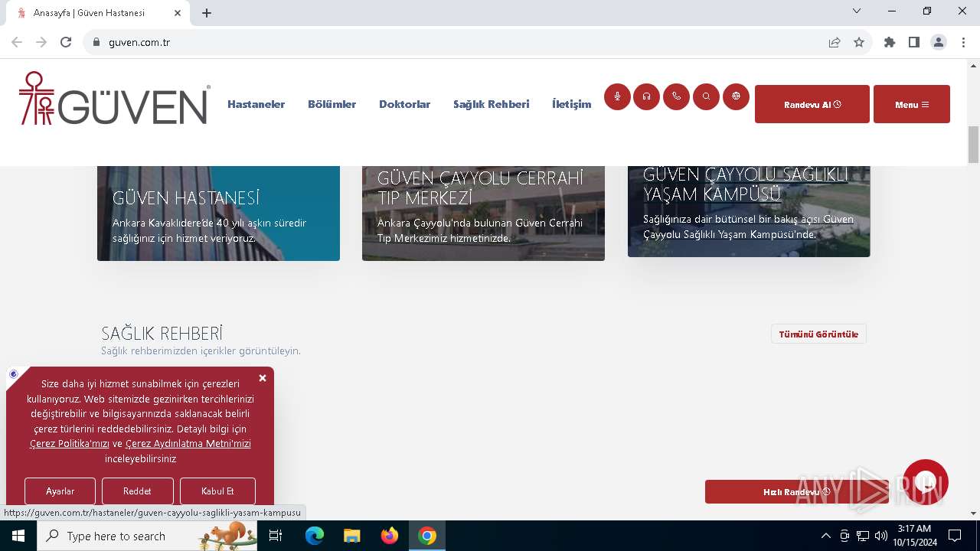Open a new browser tab

207,13
